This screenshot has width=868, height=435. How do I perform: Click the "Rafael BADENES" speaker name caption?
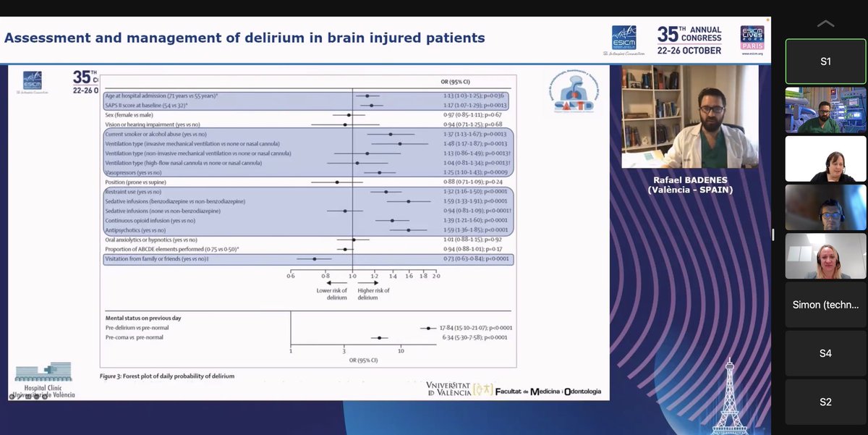click(689, 181)
